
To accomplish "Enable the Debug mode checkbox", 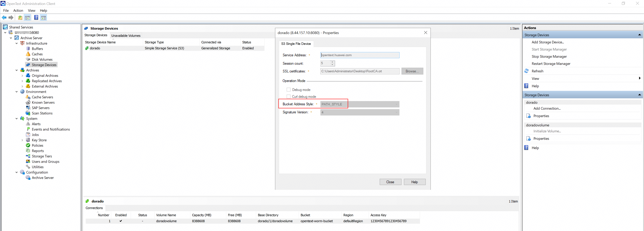I will [288, 90].
